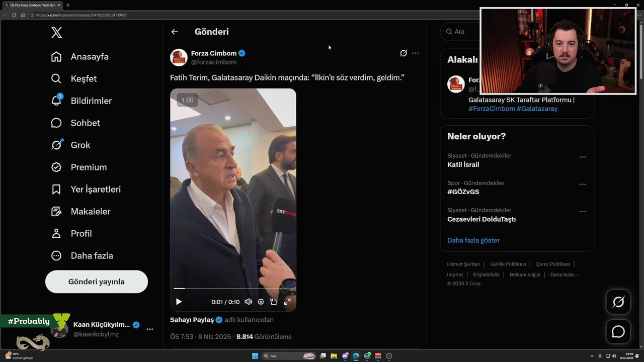The width and height of the screenshot is (644, 362).
Task: Toggle picture-in-picture on the video
Action: (273, 302)
